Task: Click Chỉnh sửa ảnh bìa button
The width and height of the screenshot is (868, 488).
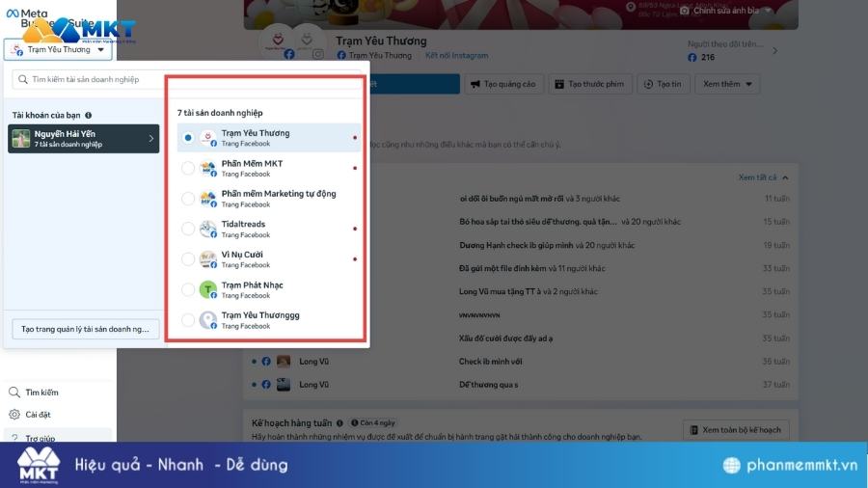Action: [726, 11]
